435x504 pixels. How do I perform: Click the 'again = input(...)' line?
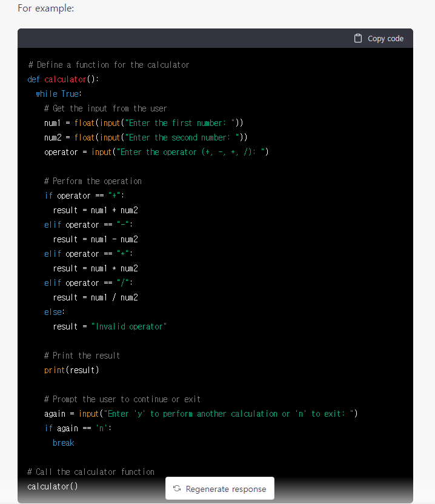tap(201, 414)
